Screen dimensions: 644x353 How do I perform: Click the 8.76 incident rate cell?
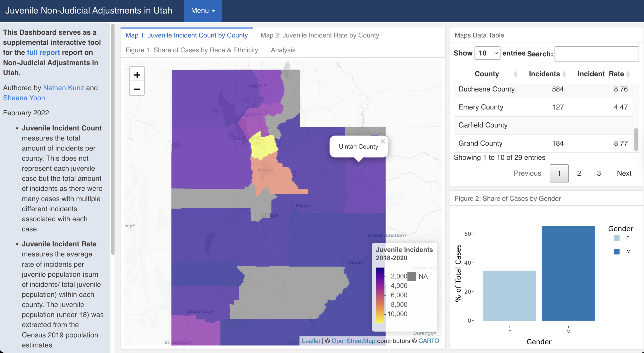[x=621, y=89]
